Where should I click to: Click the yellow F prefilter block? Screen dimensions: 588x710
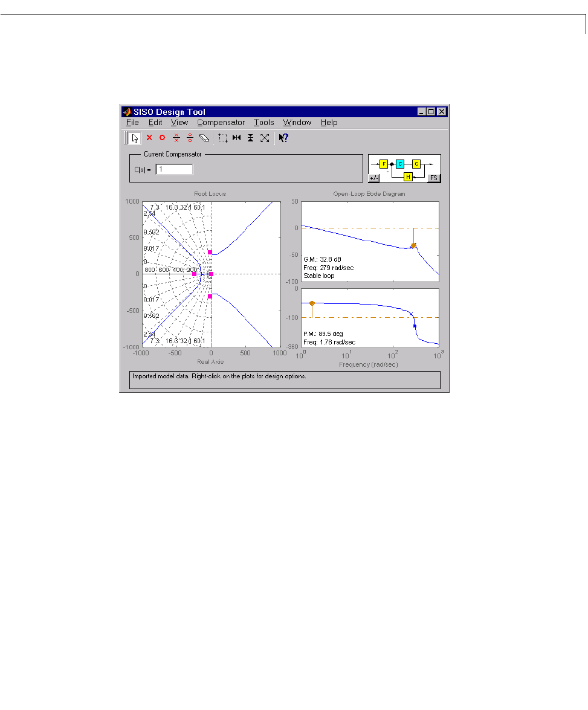pos(384,164)
